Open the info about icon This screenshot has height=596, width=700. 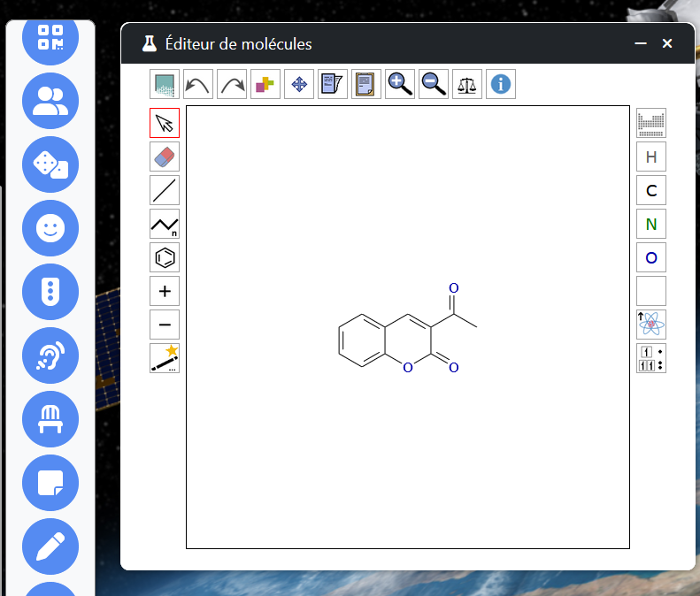[501, 84]
